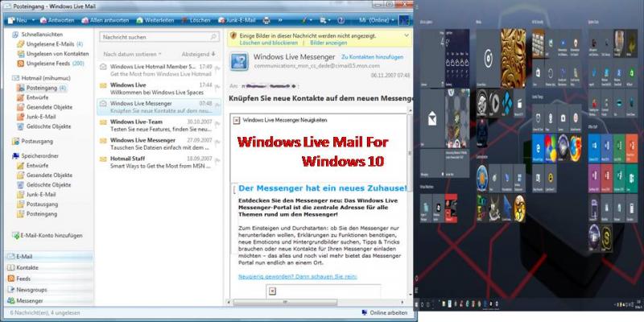Open Ungelesene E-Mails quick view
This screenshot has height=322, width=644.
[50, 44]
